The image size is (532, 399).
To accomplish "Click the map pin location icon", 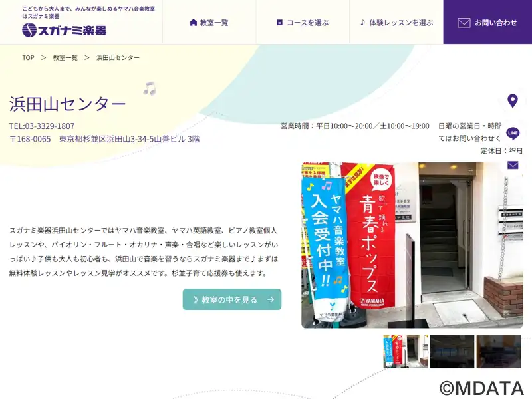I will click(512, 101).
